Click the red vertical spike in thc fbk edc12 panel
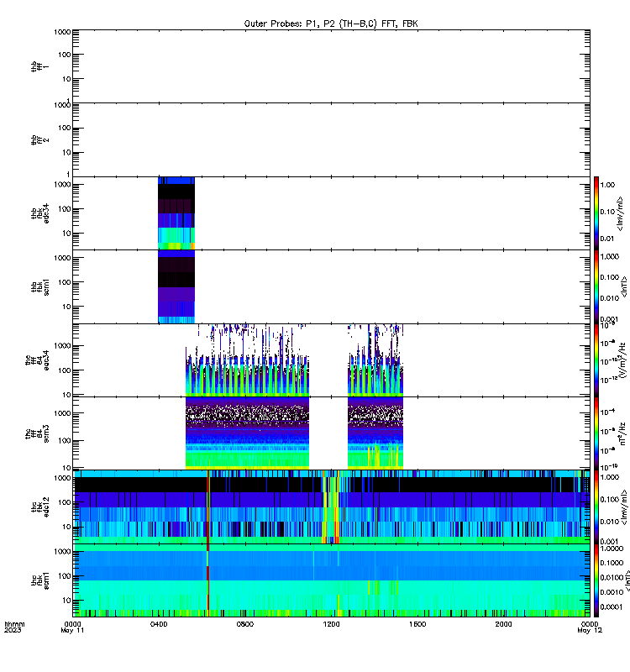 pyautogui.click(x=208, y=507)
